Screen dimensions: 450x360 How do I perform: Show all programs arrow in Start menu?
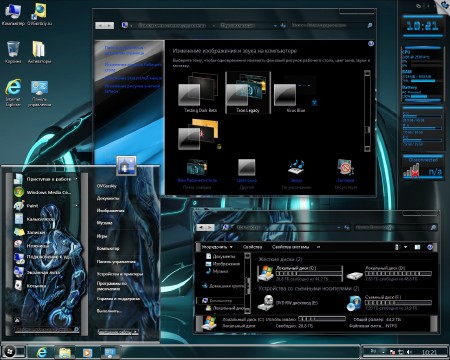pos(16,319)
